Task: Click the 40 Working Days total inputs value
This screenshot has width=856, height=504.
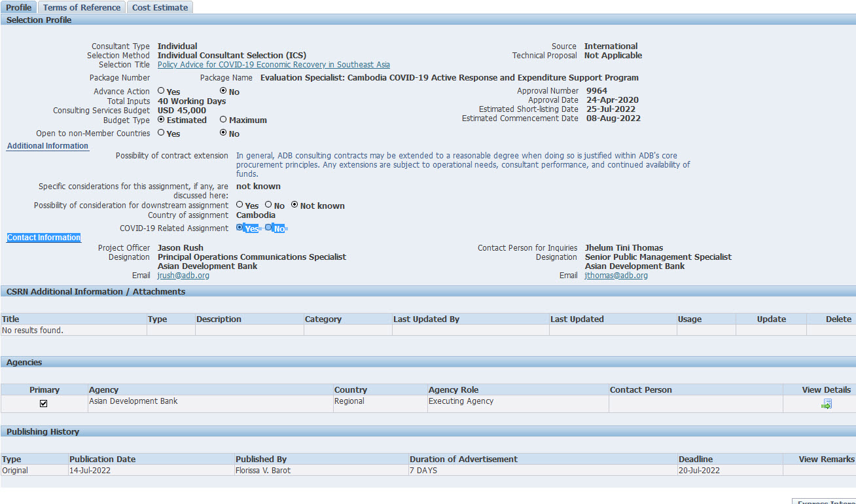Action: pos(192,101)
